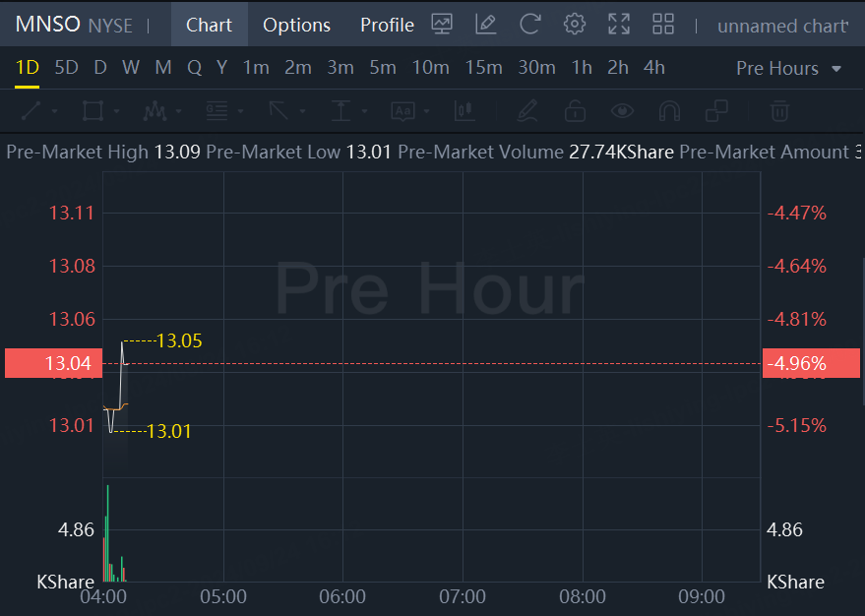Select the 1D timeframe
865x616 pixels.
coord(27,68)
